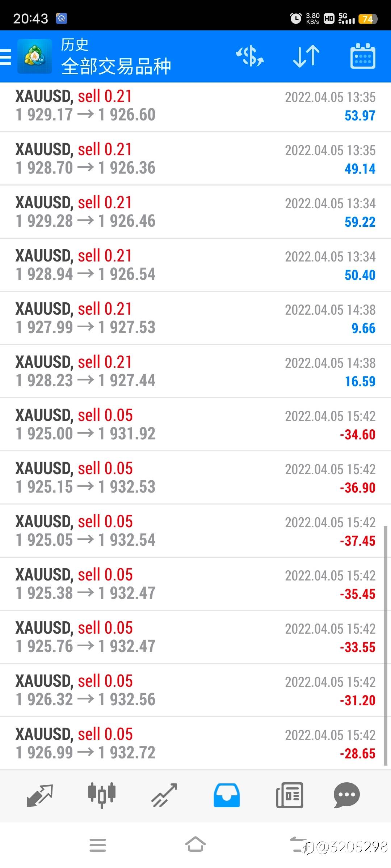Select the History inbox tab

(x=227, y=795)
